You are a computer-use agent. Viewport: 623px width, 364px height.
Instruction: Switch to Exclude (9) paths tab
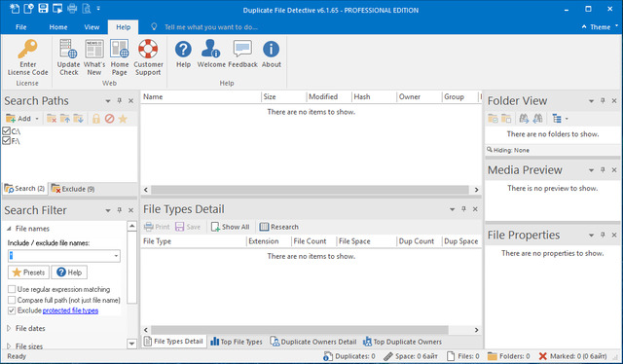point(73,189)
